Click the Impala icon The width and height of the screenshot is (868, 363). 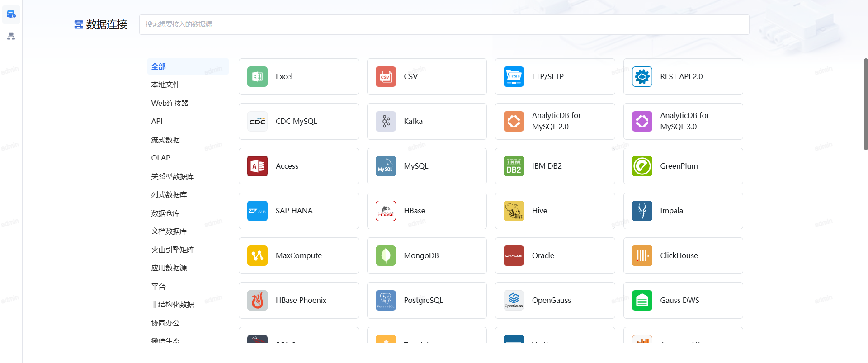(x=642, y=211)
